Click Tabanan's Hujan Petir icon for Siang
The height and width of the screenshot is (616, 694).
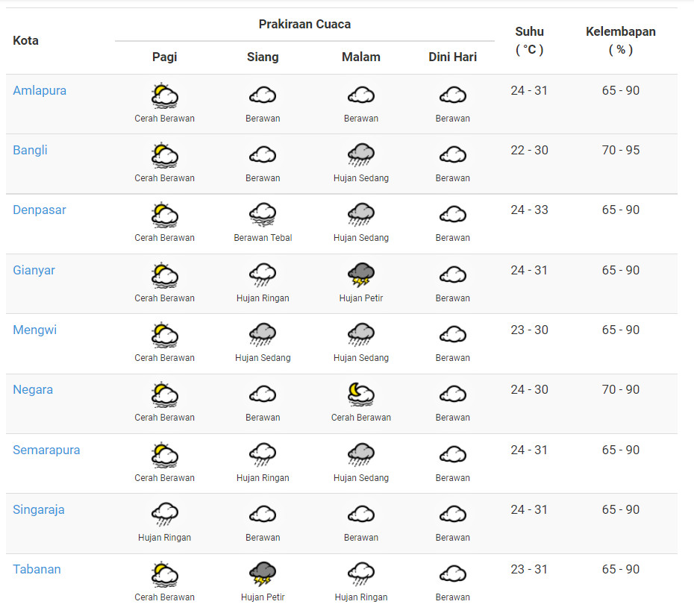(x=263, y=574)
